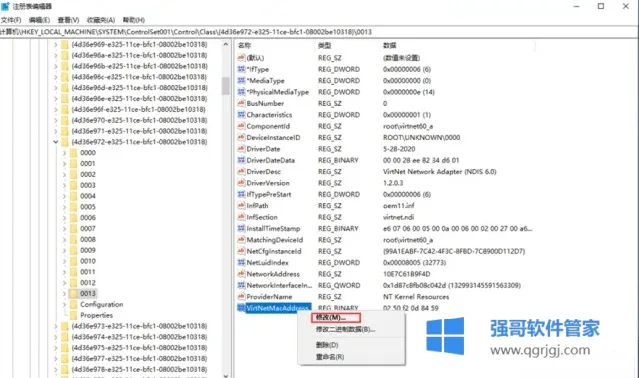This screenshot has width=639, height=378.
Task: Click the DeviceInstanceID string icon
Action: click(x=241, y=138)
